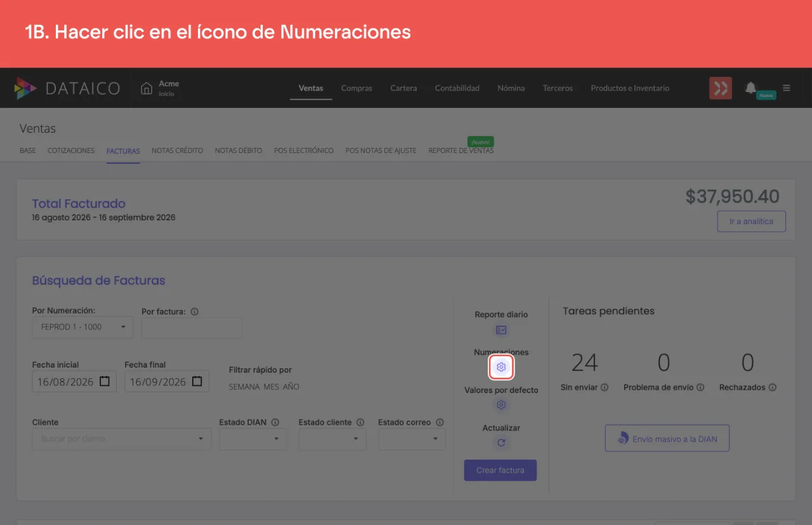Open the Cliente search dropdown
This screenshot has width=812, height=525.
point(122,439)
